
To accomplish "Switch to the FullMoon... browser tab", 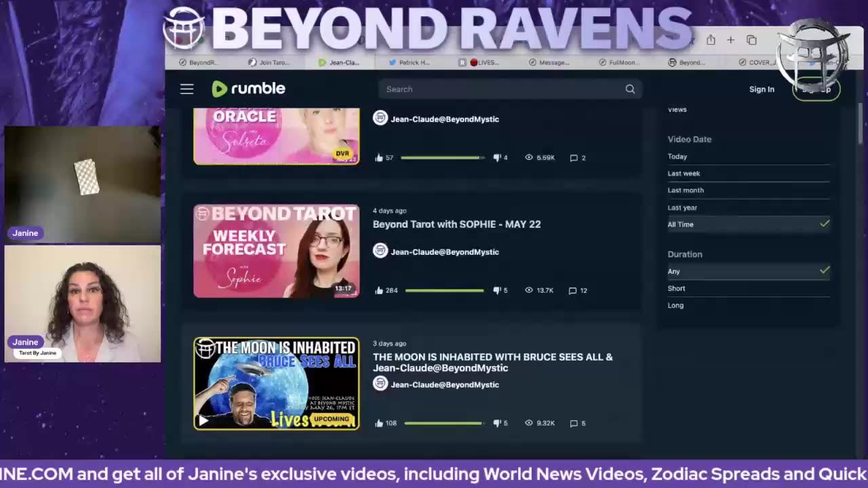I will tap(620, 62).
